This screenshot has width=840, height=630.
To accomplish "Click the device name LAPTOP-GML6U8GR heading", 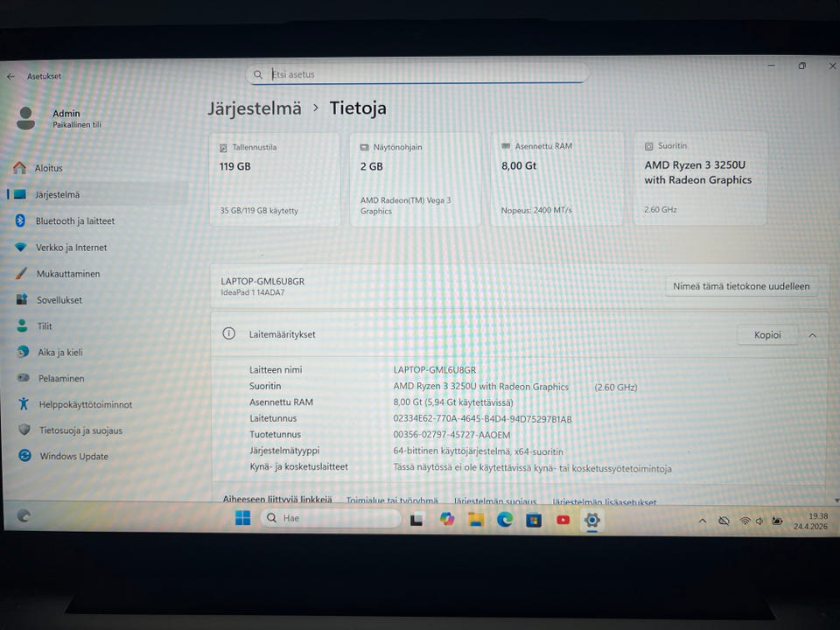I will 262,281.
